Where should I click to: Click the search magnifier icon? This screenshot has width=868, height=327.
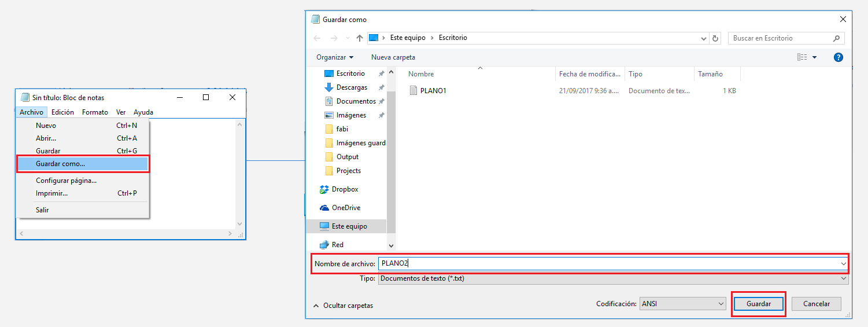tap(836, 38)
